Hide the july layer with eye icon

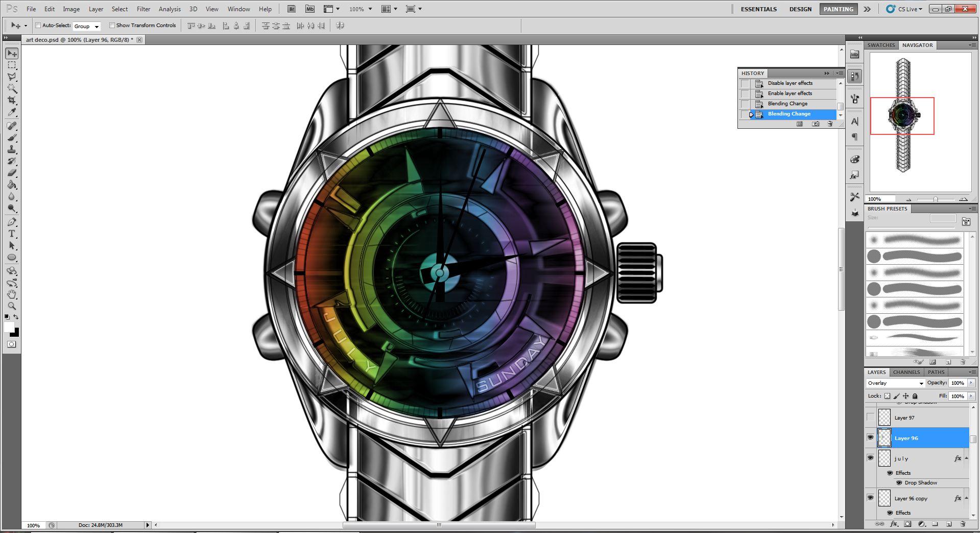(870, 458)
